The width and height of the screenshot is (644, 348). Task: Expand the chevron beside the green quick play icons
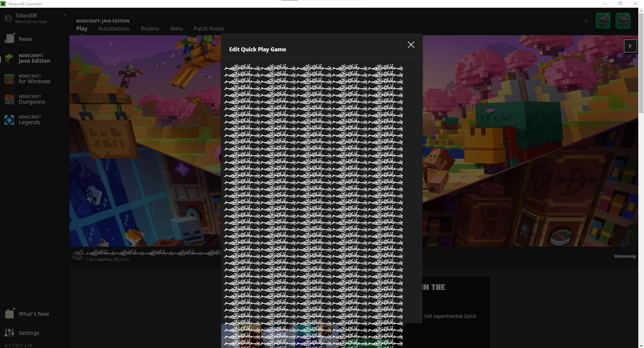pyautogui.click(x=586, y=21)
